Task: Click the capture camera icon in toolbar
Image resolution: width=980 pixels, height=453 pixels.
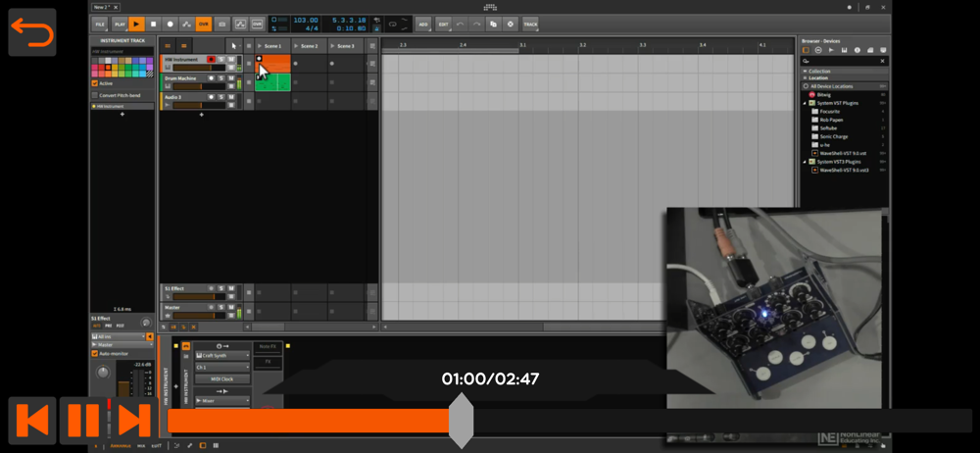Action: (221, 25)
